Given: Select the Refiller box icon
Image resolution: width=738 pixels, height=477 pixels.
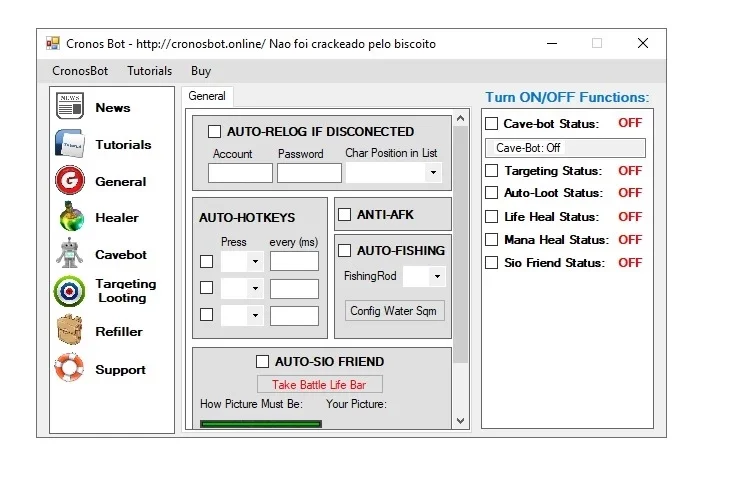Looking at the screenshot, I should point(69,329).
